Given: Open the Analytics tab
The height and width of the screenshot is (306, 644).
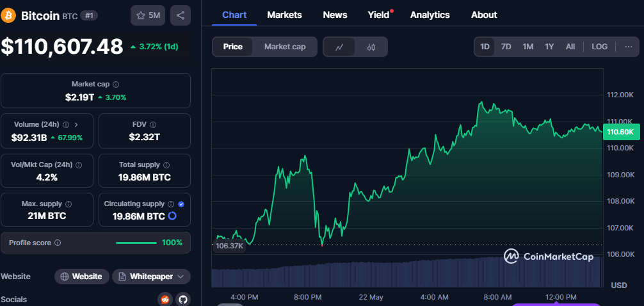Looking at the screenshot, I should [430, 15].
